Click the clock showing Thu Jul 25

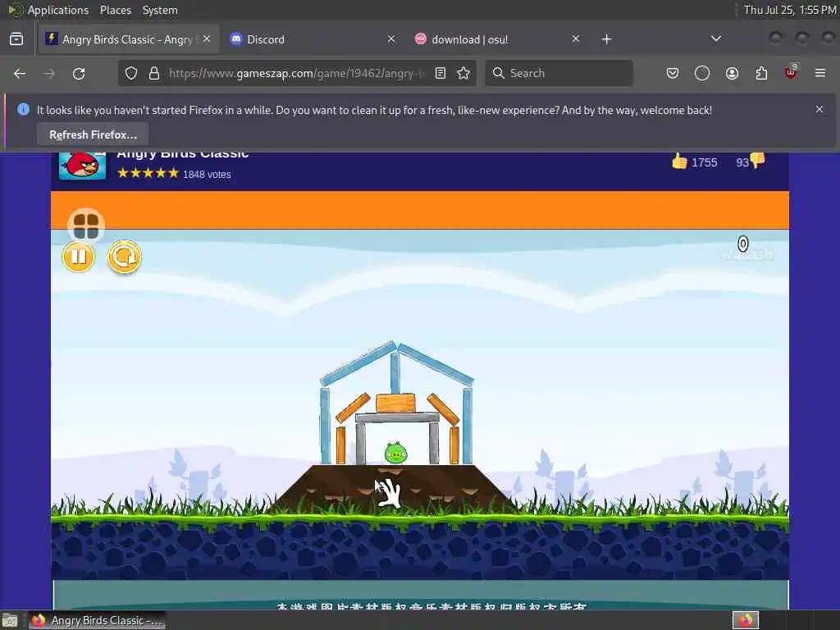point(790,10)
